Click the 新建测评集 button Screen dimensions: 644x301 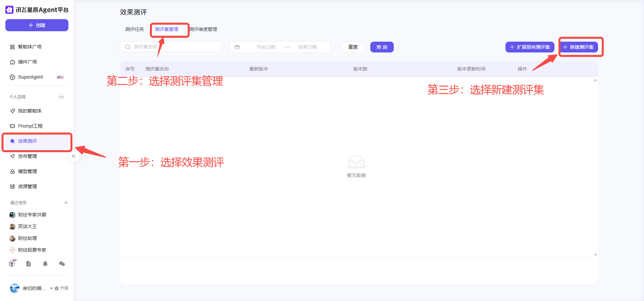click(x=579, y=47)
